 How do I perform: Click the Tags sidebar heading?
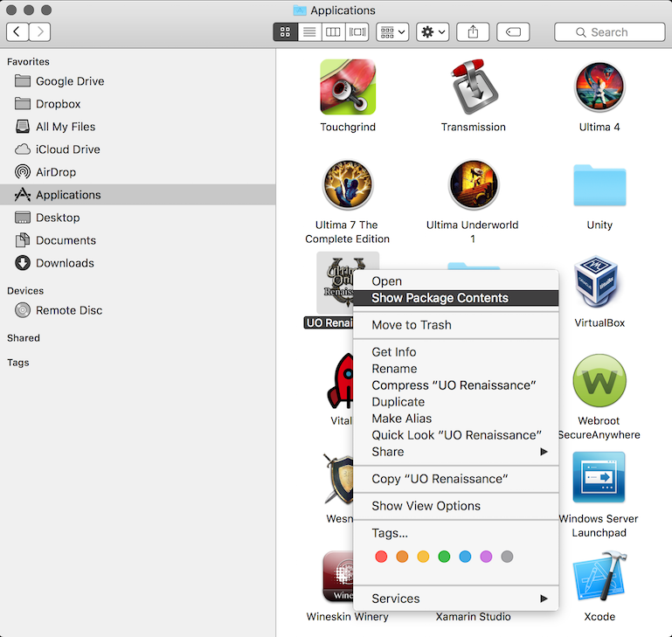coord(18,363)
